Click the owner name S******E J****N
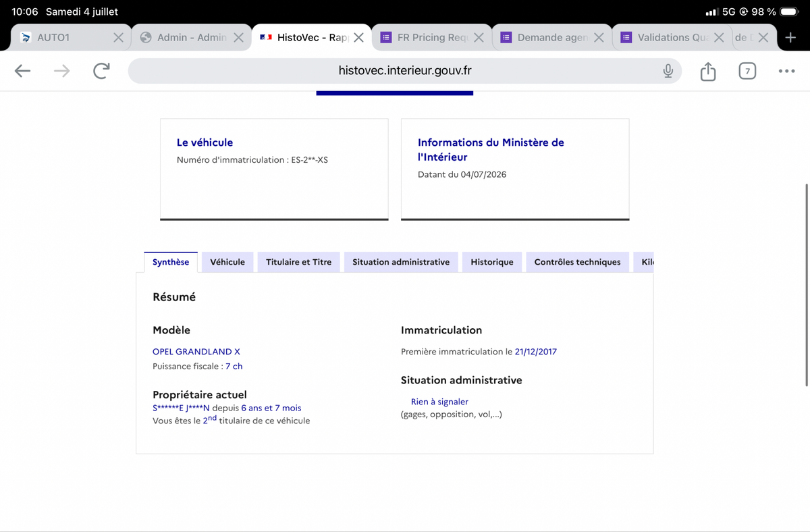This screenshot has width=810, height=532. click(x=182, y=408)
